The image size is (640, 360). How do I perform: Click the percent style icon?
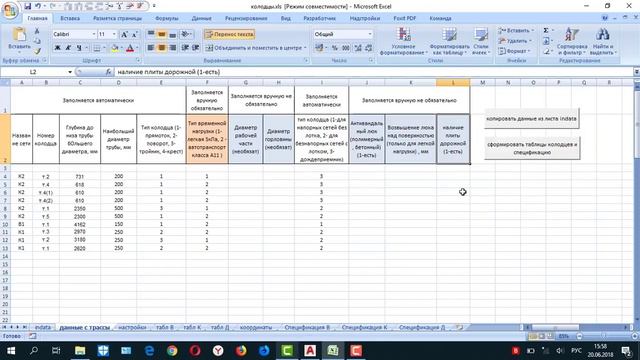coord(335,48)
